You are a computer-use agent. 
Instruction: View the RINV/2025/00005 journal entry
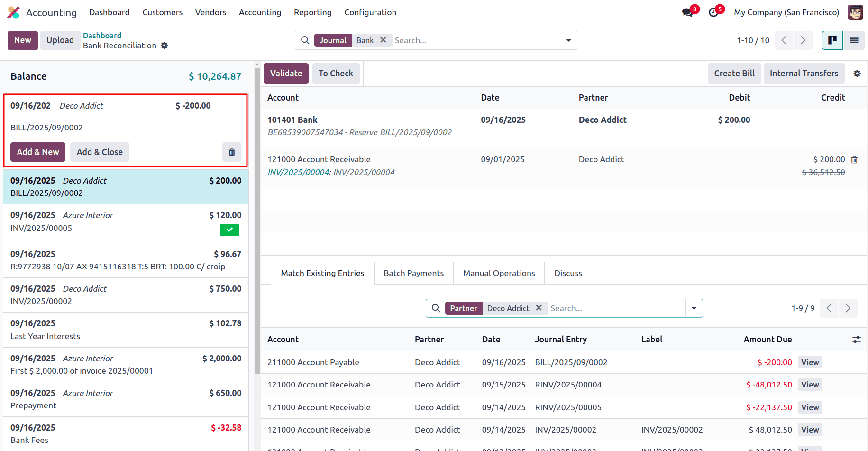click(809, 407)
